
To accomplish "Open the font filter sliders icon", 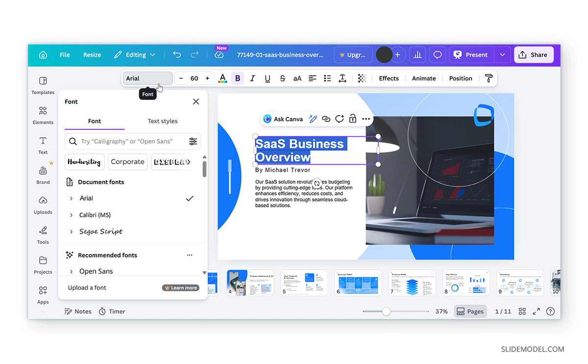I will click(x=193, y=141).
